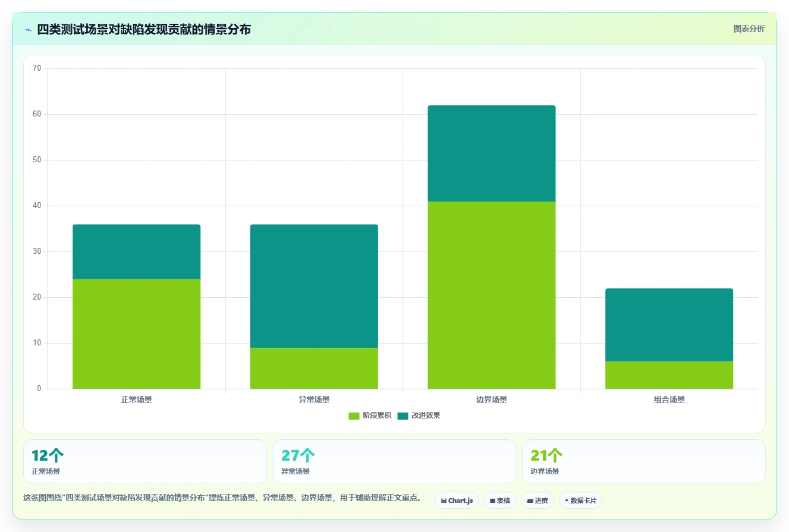Toggle the 阶段累积 legend item

tap(370, 415)
